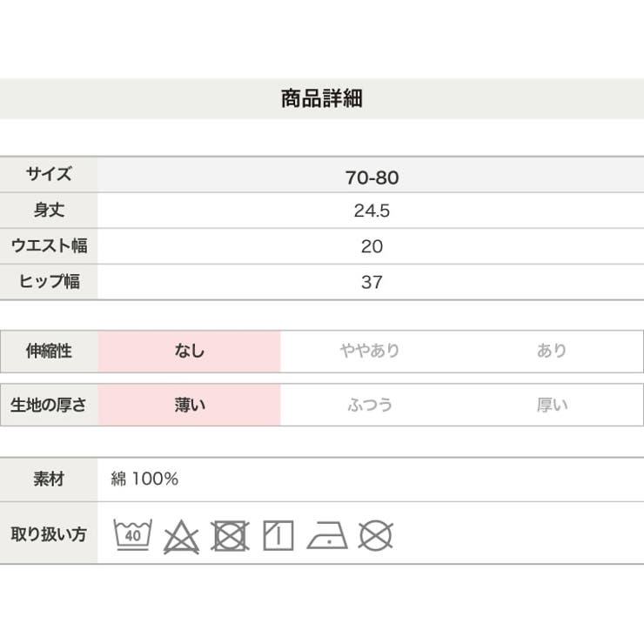This screenshot has width=644, height=644.
Task: Click the low-heat iron icon
Action: [327, 535]
